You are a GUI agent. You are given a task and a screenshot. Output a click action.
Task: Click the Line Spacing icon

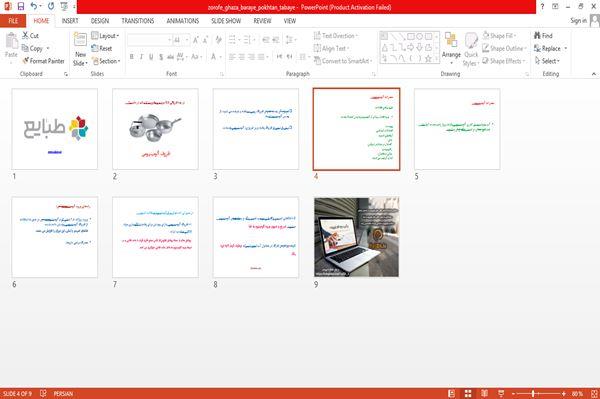289,40
